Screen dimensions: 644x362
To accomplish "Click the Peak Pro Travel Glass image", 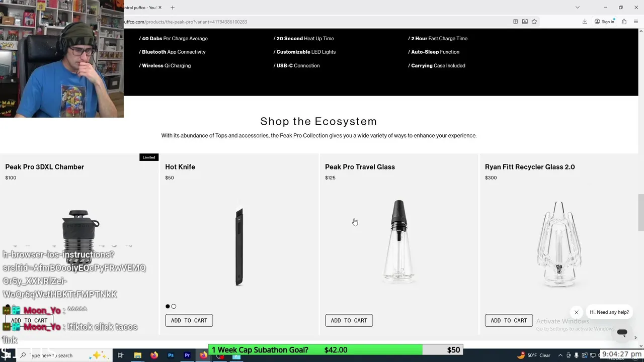I will (x=399, y=241).
